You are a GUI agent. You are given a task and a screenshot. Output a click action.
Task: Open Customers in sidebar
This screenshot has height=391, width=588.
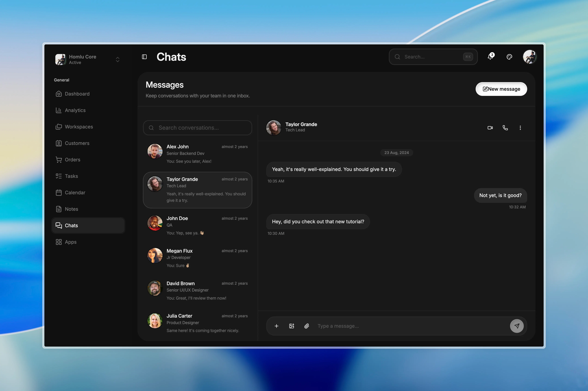(x=88, y=143)
